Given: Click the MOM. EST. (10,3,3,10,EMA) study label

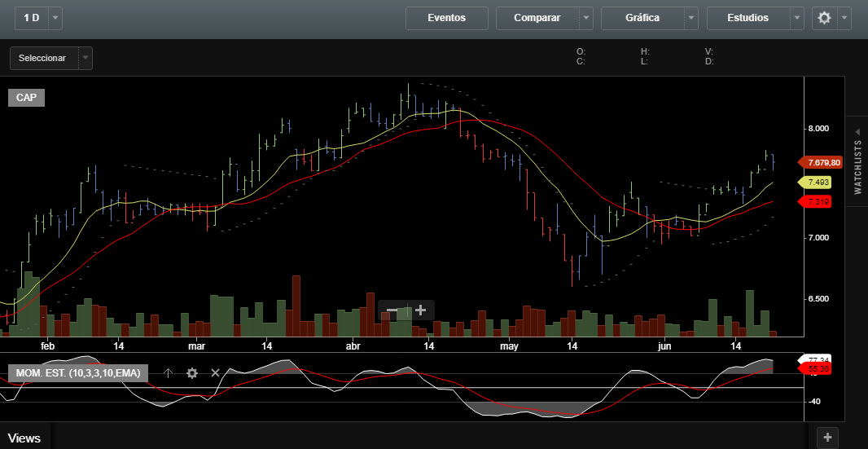Looking at the screenshot, I should coord(78,373).
